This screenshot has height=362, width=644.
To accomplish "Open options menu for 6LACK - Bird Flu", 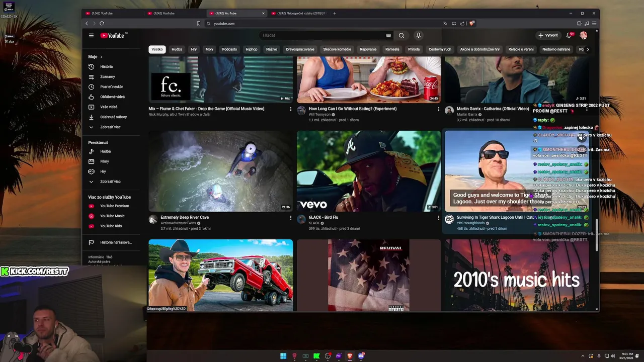I will pos(438,218).
